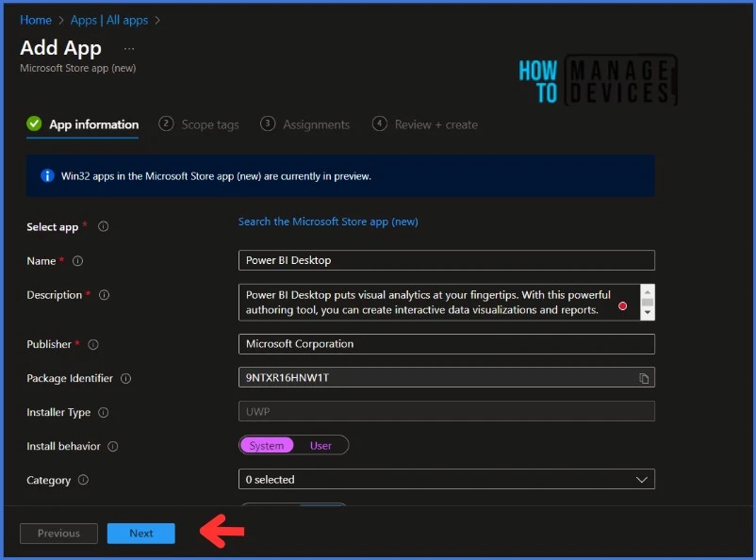Open Search the Microsoft Store app (new) link

coord(328,222)
